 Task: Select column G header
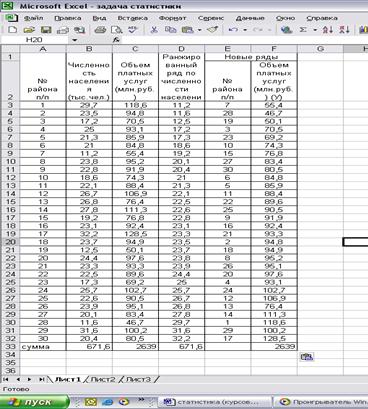[320, 49]
